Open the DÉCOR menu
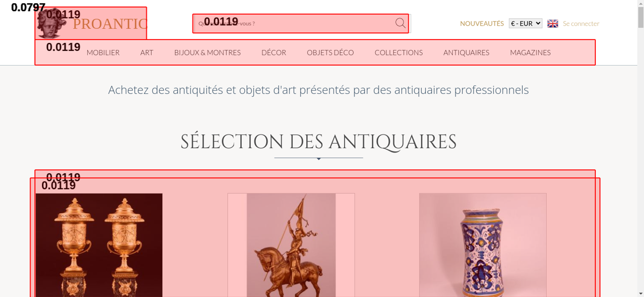The height and width of the screenshot is (297, 644). click(x=274, y=52)
